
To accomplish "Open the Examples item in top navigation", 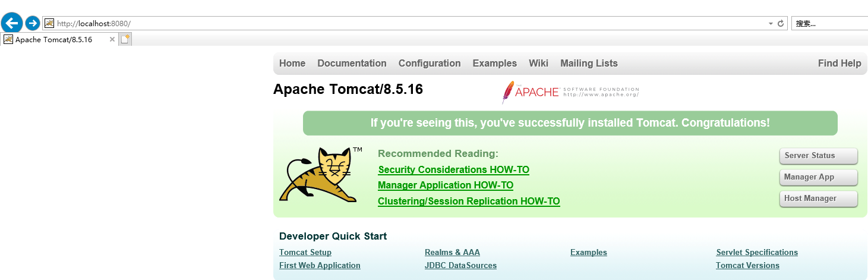I will (x=495, y=63).
